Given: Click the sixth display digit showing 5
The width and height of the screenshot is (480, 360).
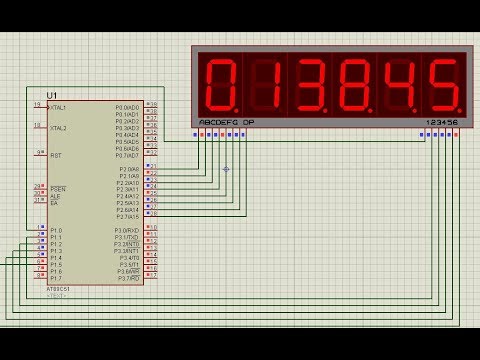Looking at the screenshot, I should [x=445, y=85].
